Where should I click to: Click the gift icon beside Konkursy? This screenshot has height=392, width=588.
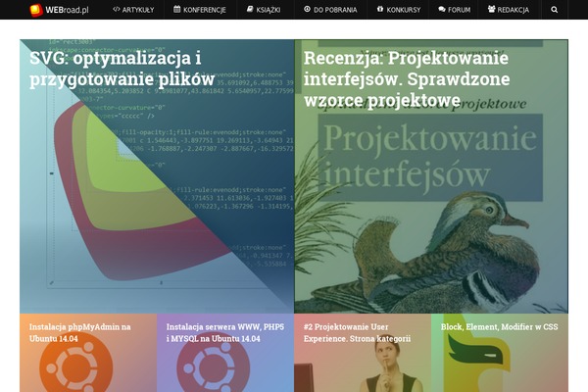click(x=380, y=9)
